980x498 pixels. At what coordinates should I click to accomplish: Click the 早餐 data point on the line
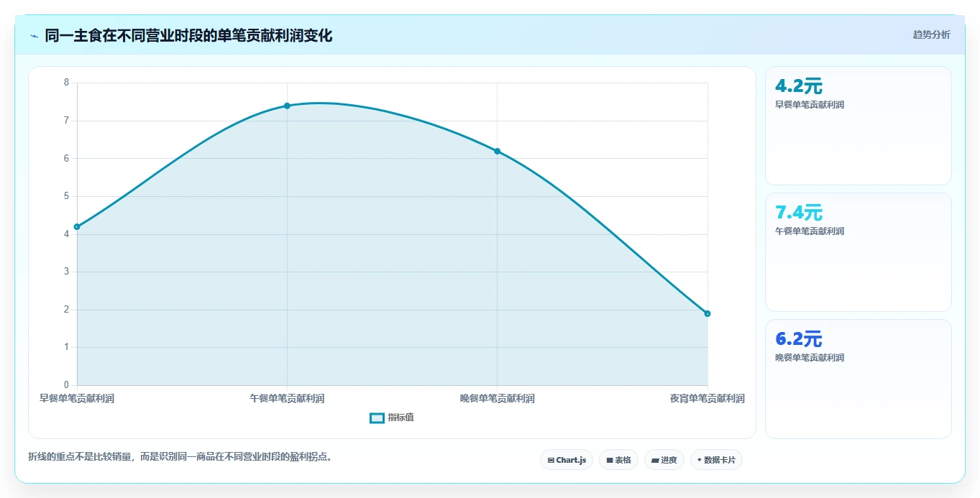click(77, 227)
